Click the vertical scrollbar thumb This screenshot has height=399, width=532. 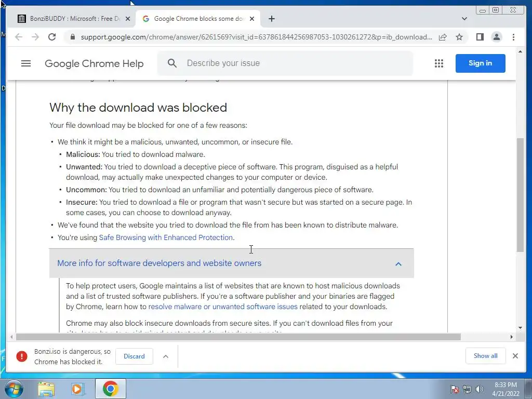520,195
